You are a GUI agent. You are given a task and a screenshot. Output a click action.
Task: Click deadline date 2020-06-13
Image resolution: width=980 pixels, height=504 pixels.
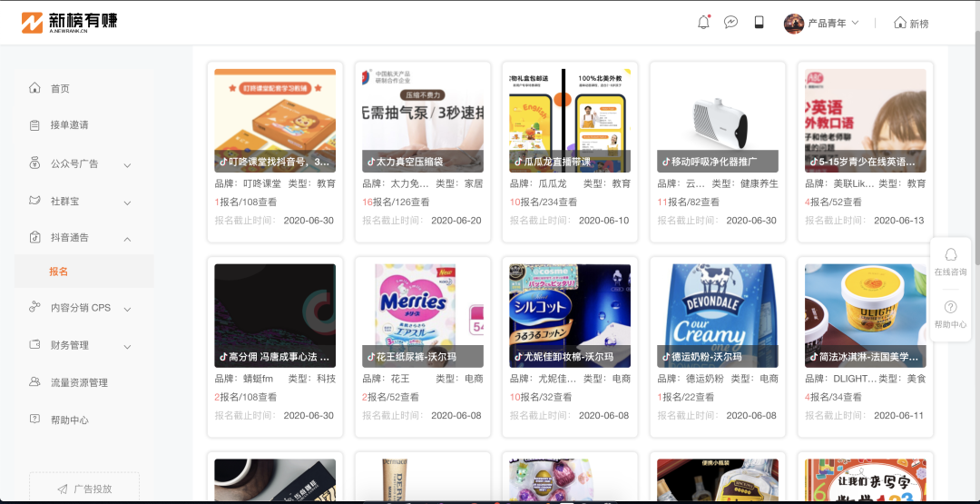898,220
